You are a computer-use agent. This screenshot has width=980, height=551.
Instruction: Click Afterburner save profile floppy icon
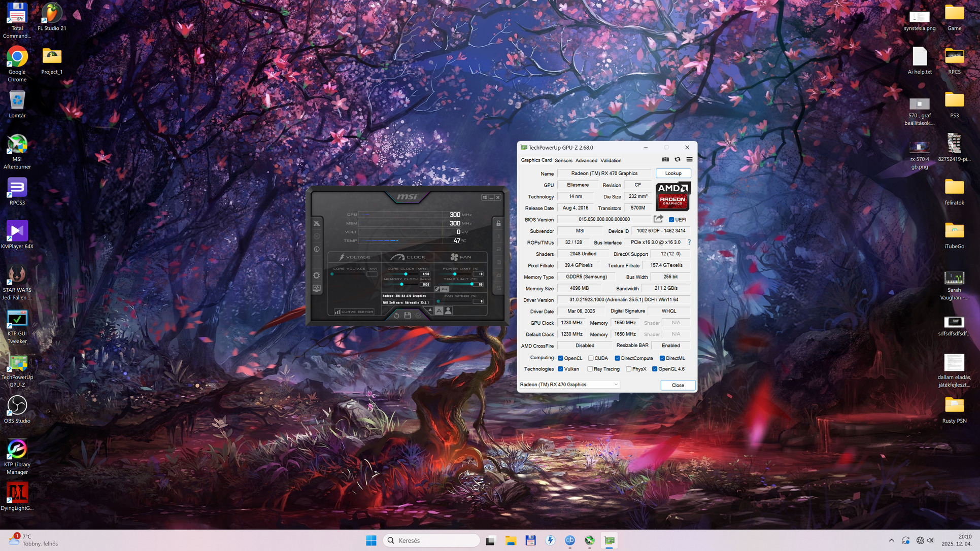tap(408, 316)
